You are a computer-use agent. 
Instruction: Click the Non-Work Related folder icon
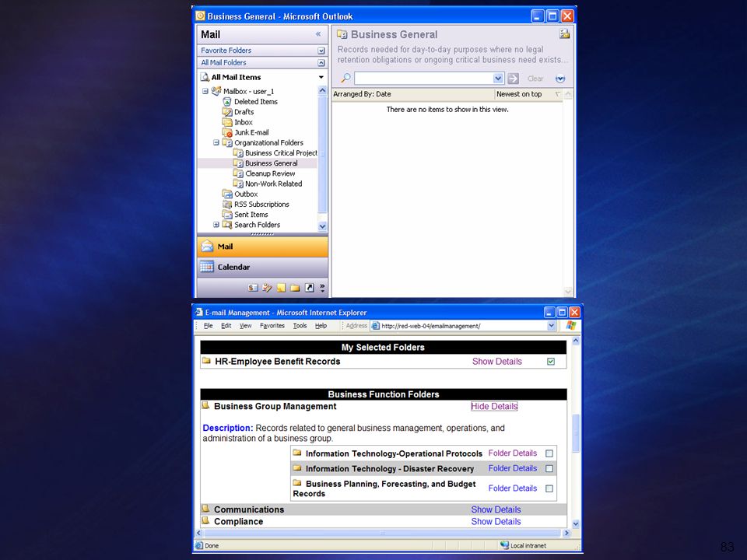tap(238, 184)
